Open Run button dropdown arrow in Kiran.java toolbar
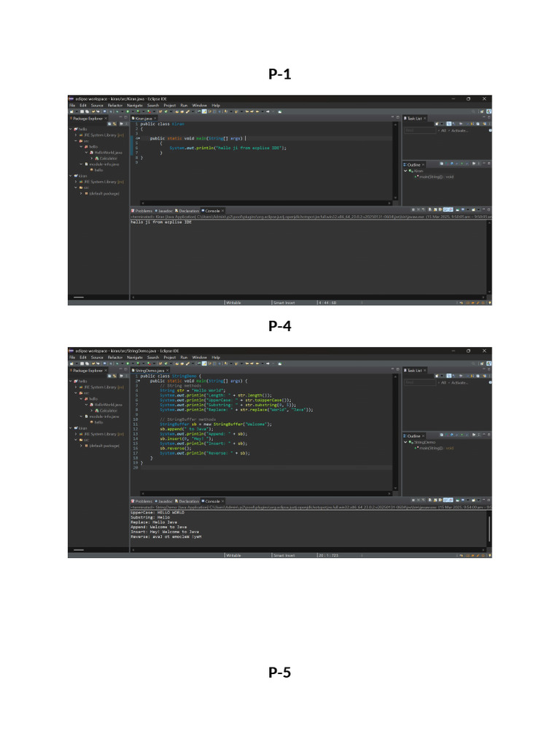This screenshot has height=747, width=560. point(133,112)
